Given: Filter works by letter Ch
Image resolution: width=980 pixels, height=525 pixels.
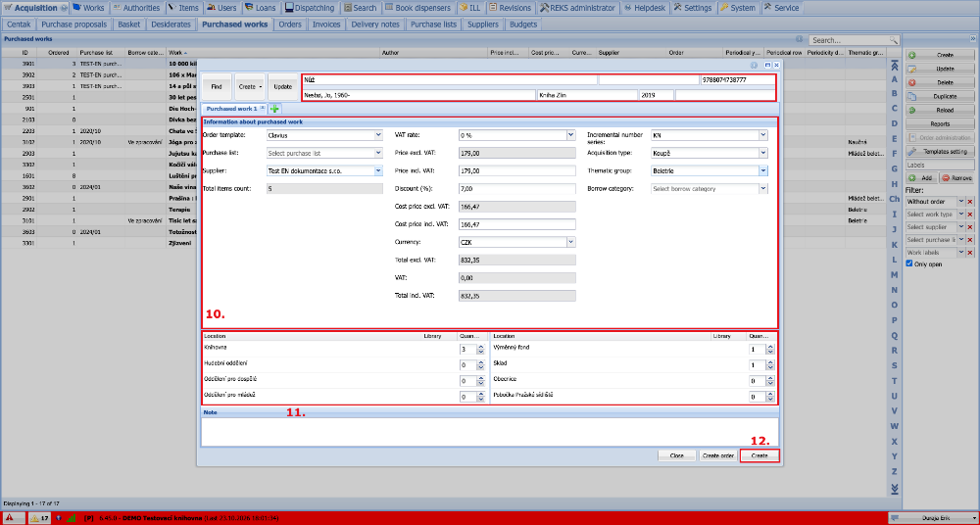Looking at the screenshot, I should click(x=895, y=199).
